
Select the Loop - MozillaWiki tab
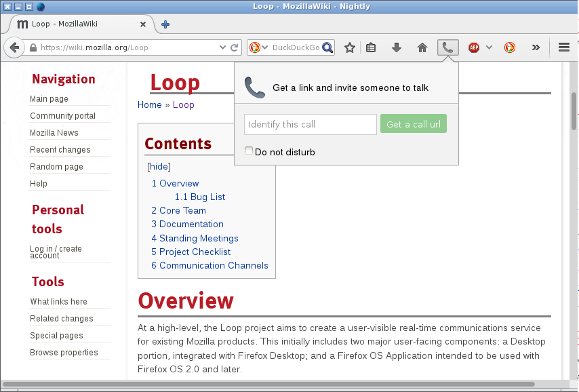[x=81, y=24]
